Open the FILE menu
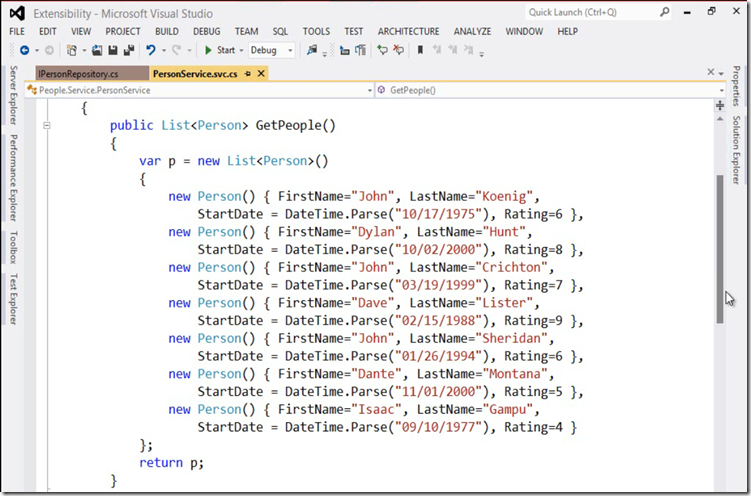Screen dimensions: 751x496 [x=17, y=32]
